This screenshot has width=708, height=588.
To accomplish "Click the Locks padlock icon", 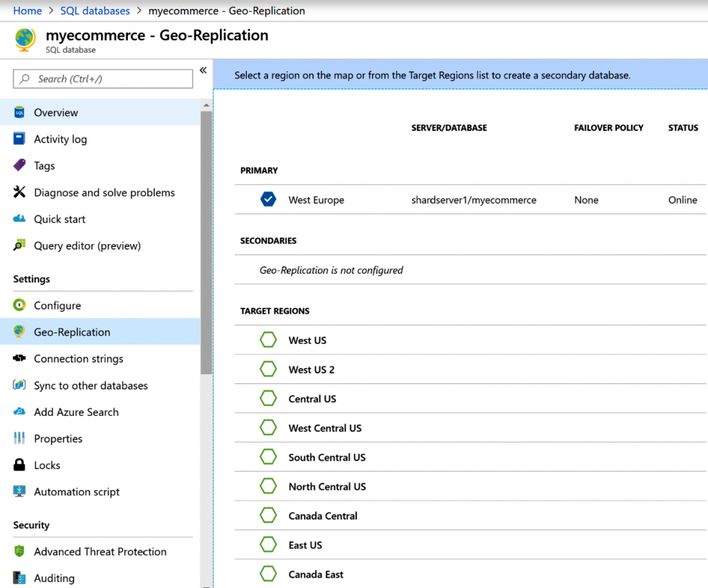I will tap(19, 466).
